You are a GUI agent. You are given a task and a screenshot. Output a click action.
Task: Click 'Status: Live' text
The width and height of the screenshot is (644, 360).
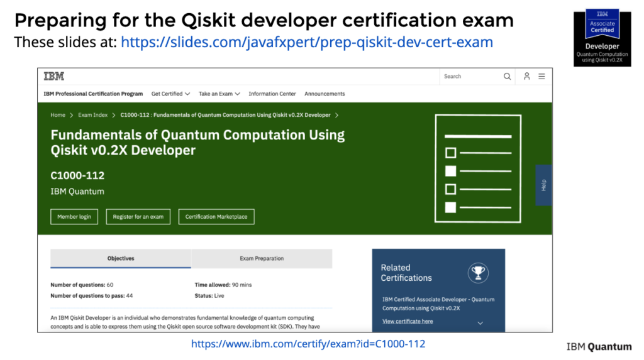pos(209,295)
